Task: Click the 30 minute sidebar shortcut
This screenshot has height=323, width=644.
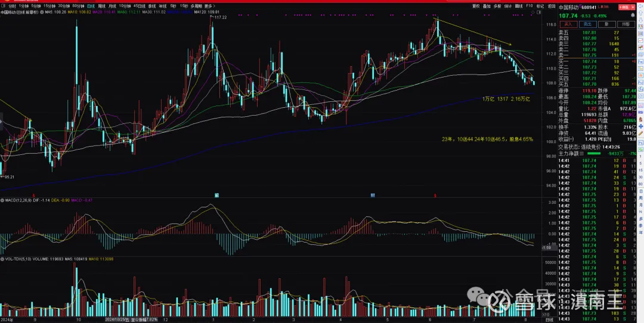Action: tap(640, 177)
